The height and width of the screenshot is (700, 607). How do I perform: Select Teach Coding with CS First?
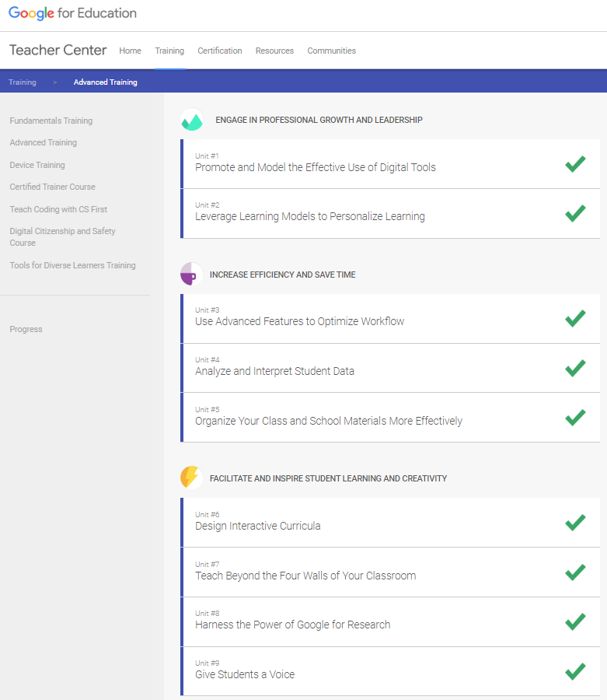point(58,209)
